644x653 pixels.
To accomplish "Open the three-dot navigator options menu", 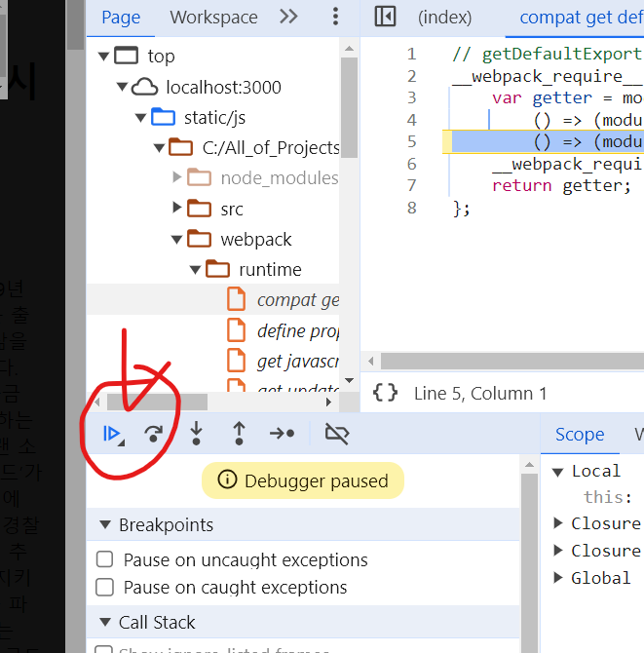I will (335, 17).
